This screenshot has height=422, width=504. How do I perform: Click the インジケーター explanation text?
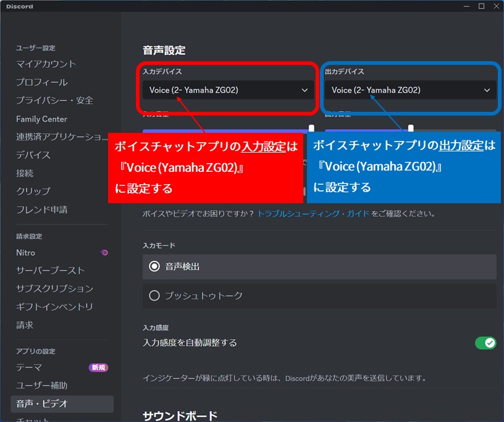point(285,378)
